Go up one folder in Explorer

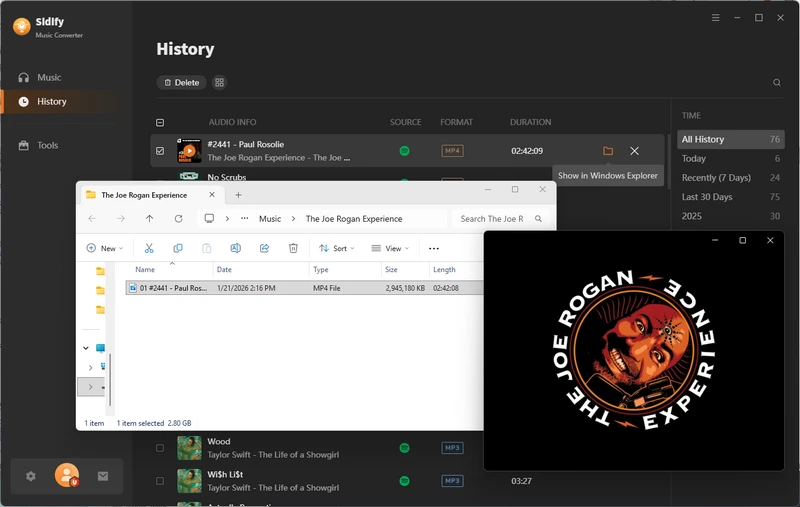[149, 219]
